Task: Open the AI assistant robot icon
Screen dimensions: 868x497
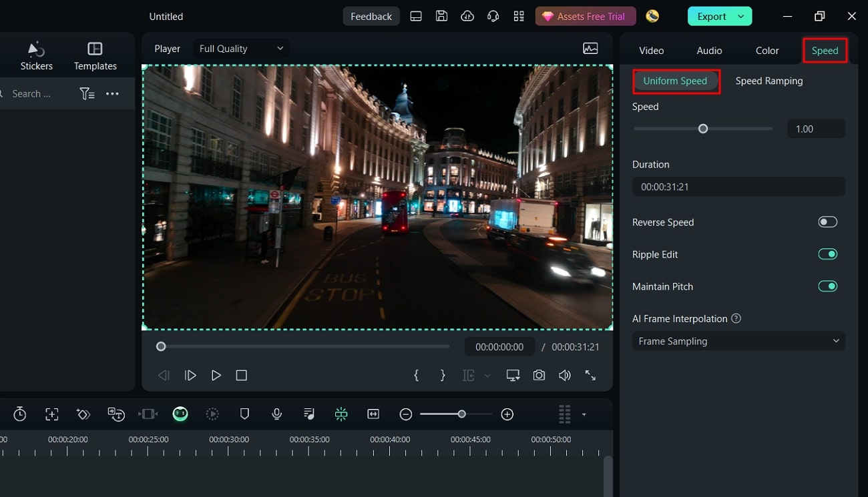Action: click(180, 414)
